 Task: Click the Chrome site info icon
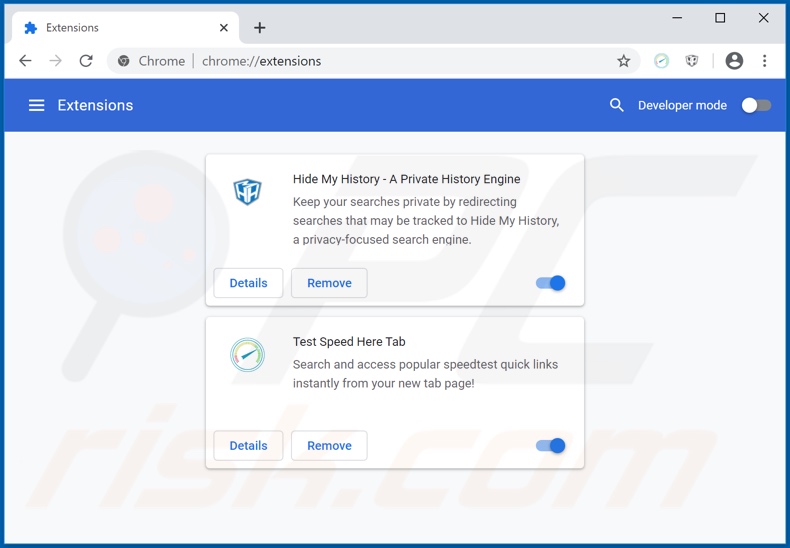tap(123, 61)
